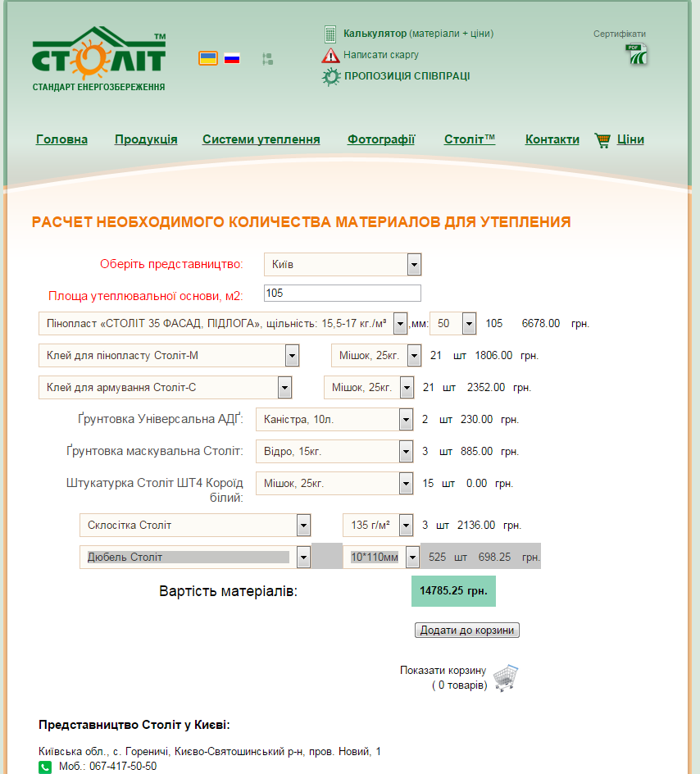The image size is (700, 774).
Task: Click the shopping cart icon beside Ціни
Action: point(602,140)
